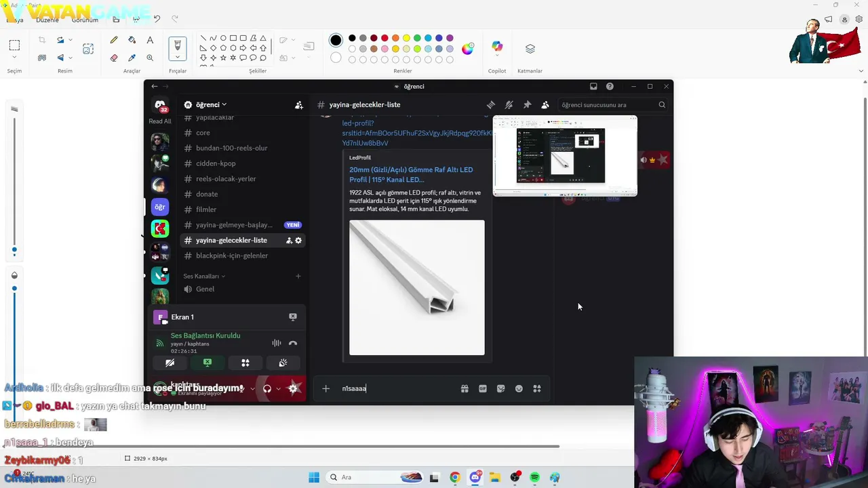Viewport: 868px width, 488px height.
Task: Open the sticker picker in Discord
Action: click(500, 388)
